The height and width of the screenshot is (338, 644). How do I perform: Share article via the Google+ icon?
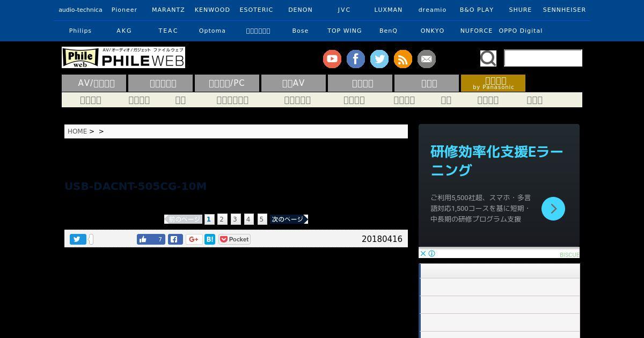coord(194,239)
